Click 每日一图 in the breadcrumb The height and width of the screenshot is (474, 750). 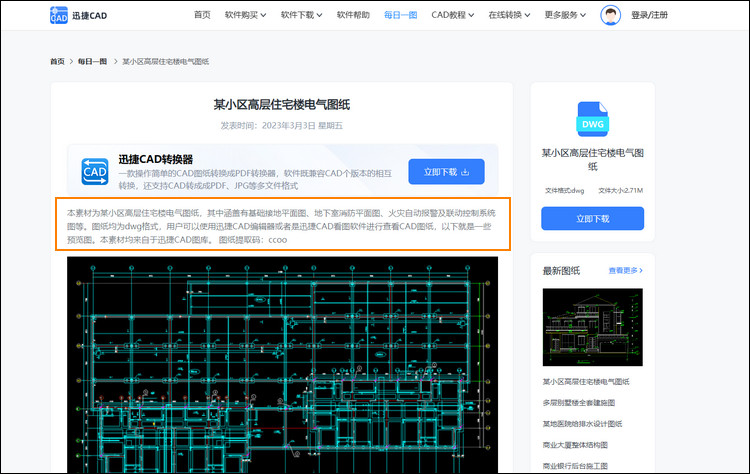92,61
